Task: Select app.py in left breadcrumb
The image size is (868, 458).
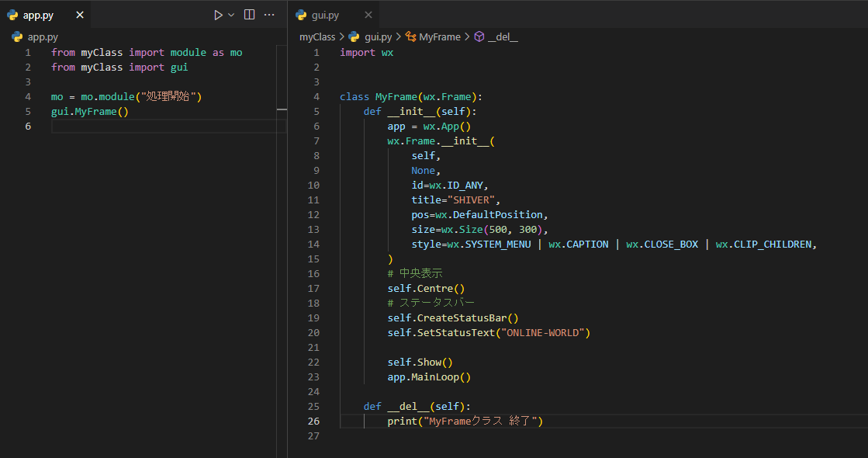Action: [x=43, y=37]
